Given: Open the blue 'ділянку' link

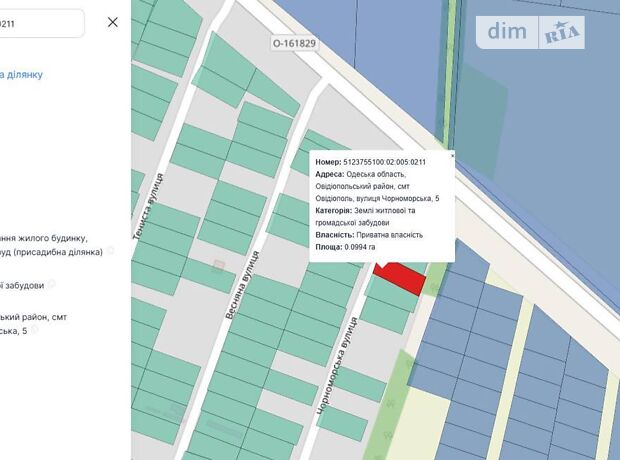Looking at the screenshot, I should (22, 74).
